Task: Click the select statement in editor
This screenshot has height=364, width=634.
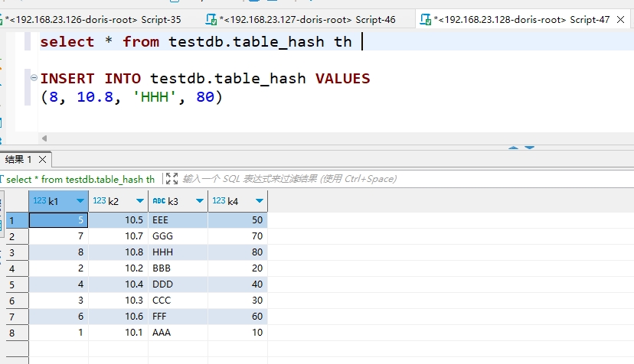Action: point(196,41)
